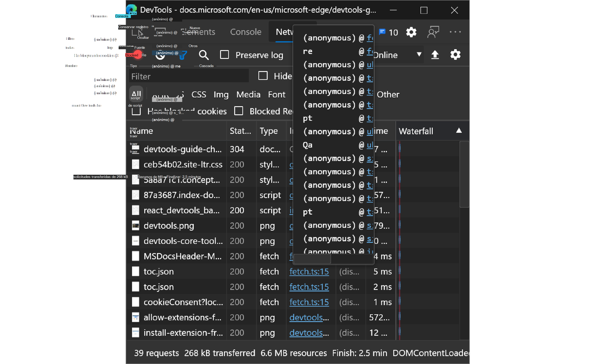The image size is (595, 364).
Task: Open the Issues counter showing 10
Action: [388, 32]
